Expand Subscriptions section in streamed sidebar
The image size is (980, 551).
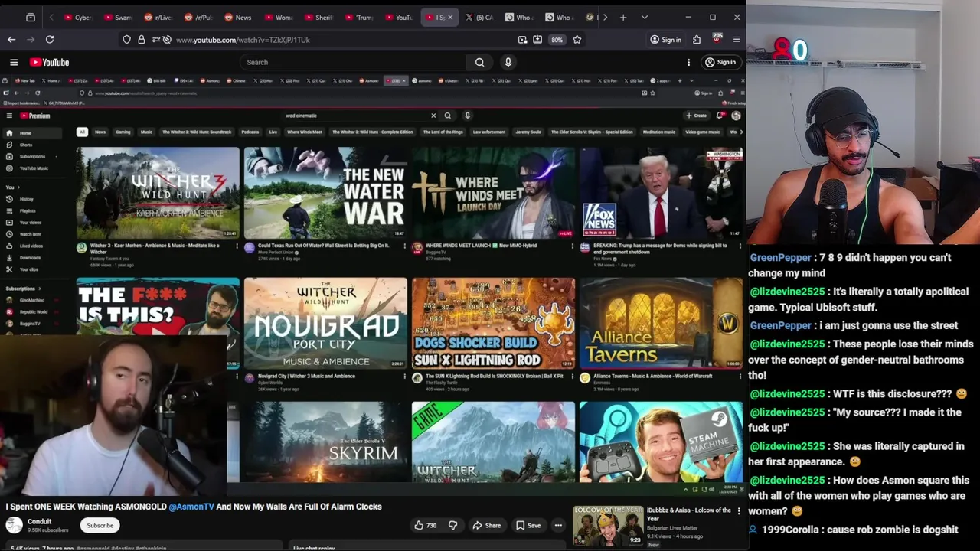23,289
